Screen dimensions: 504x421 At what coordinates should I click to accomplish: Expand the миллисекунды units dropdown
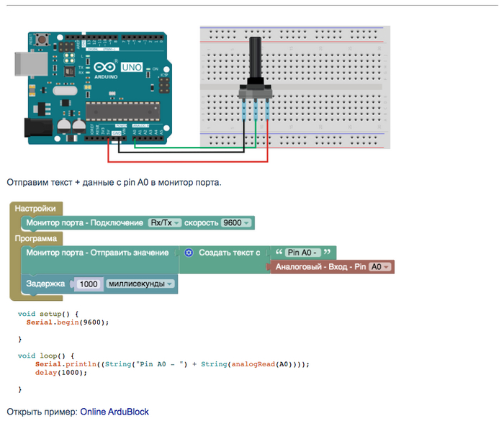140,284
